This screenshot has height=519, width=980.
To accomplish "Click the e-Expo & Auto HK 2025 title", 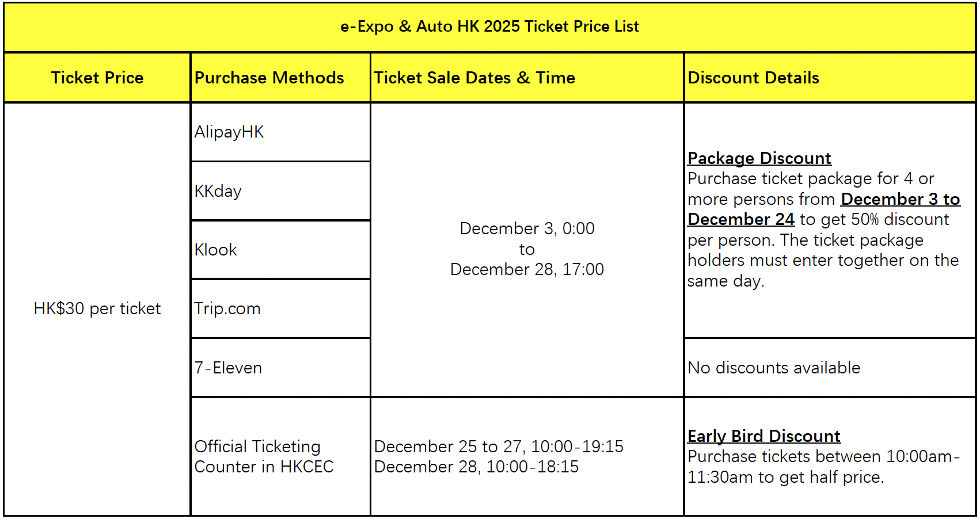I will [489, 26].
